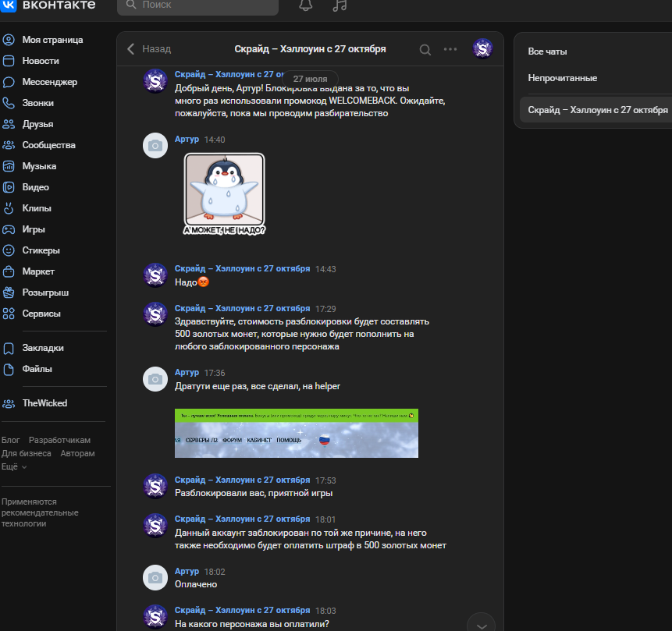Open the music note icon in header
The width and height of the screenshot is (672, 631).
[x=339, y=5]
